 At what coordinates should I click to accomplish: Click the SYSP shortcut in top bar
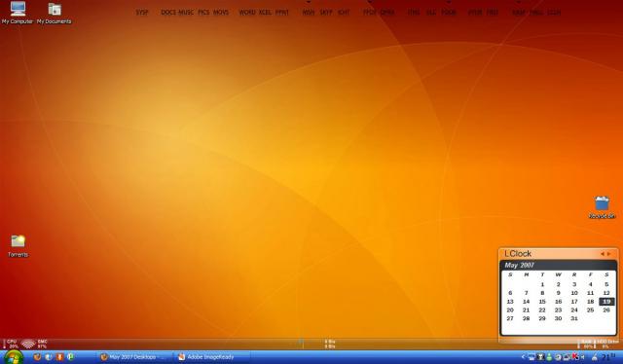142,13
